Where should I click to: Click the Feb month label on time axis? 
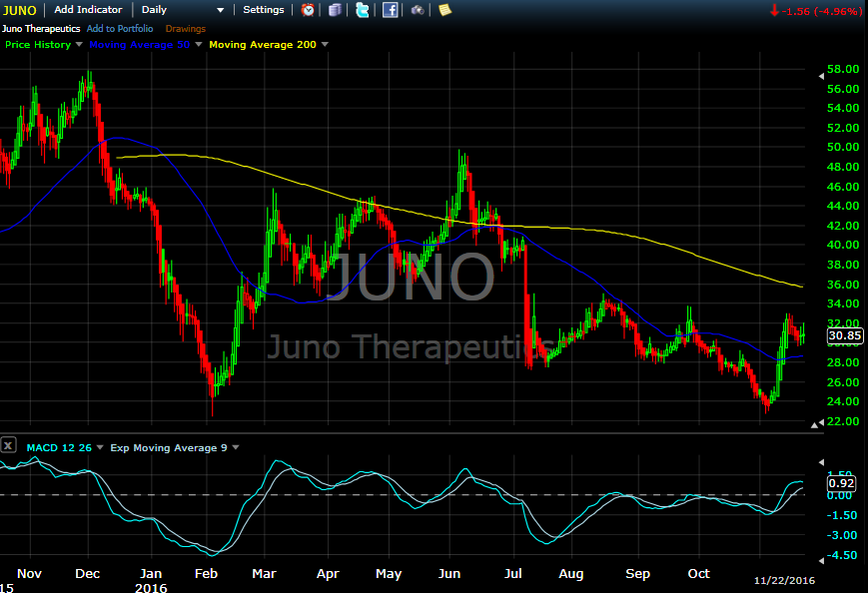206,574
